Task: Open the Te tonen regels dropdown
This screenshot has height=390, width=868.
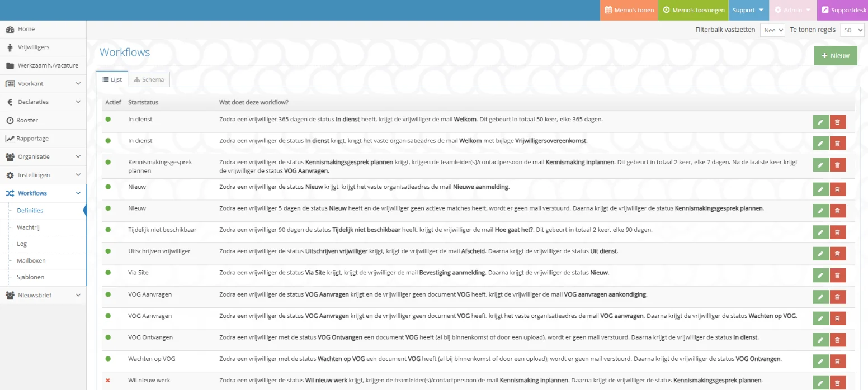Action: 853,30
